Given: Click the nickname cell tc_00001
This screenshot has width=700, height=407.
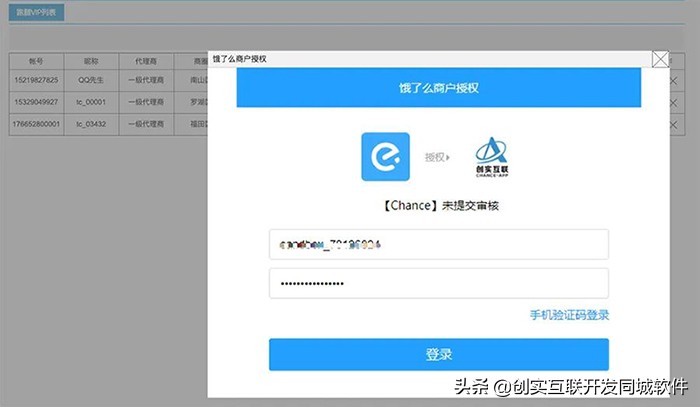Looking at the screenshot, I should 91,102.
